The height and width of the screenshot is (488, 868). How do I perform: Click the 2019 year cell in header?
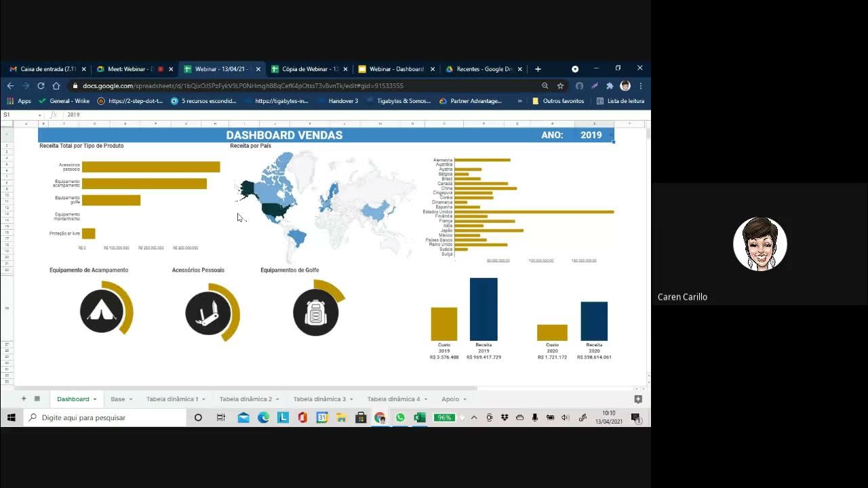click(591, 135)
